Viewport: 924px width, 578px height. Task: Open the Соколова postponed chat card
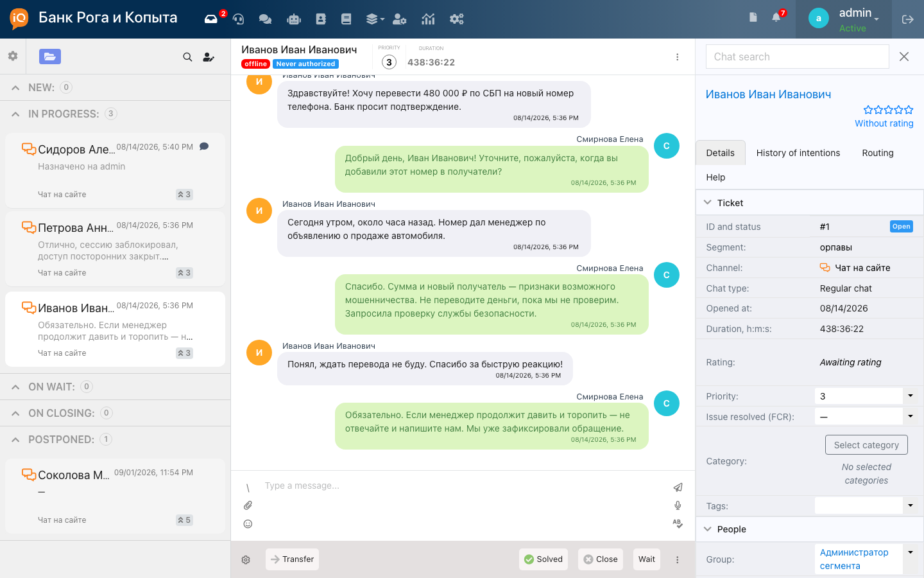(116, 496)
